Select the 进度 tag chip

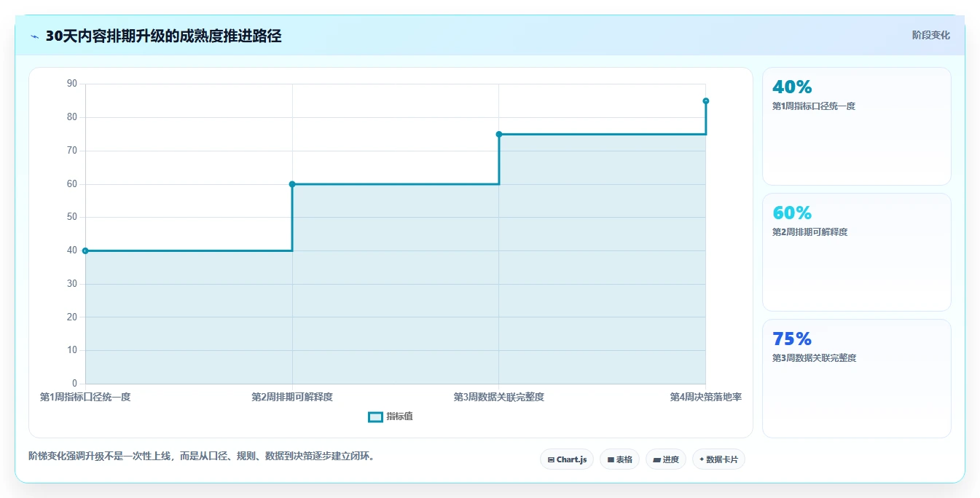[x=666, y=459]
